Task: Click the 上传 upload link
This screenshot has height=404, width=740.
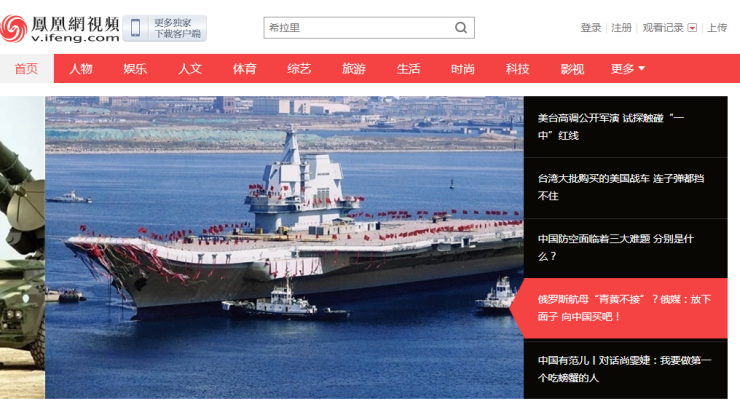Action: pos(717,28)
